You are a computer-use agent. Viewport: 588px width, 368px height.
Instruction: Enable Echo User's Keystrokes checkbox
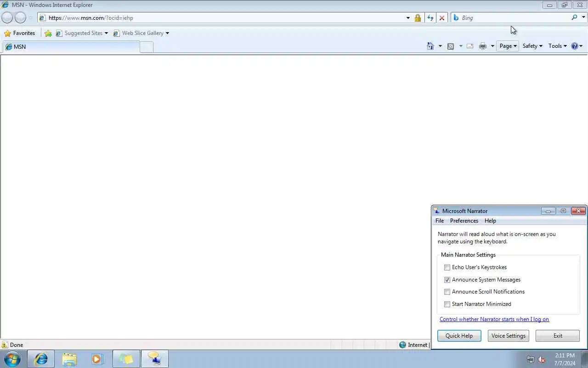click(x=447, y=267)
